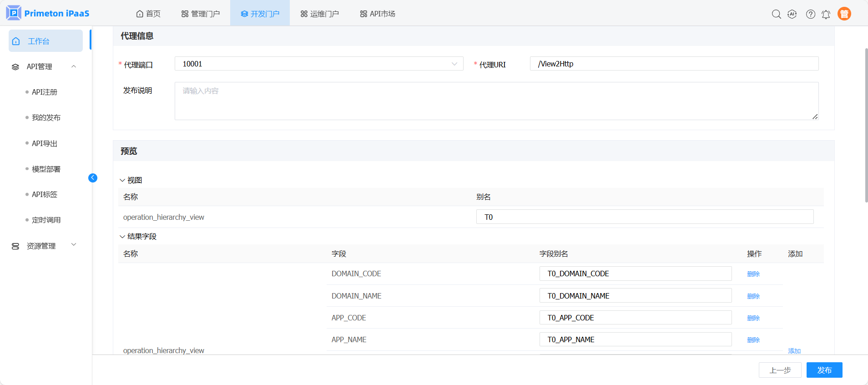Image resolution: width=868 pixels, height=385 pixels.
Task: Click the 工作台 home icon
Action: click(x=16, y=41)
